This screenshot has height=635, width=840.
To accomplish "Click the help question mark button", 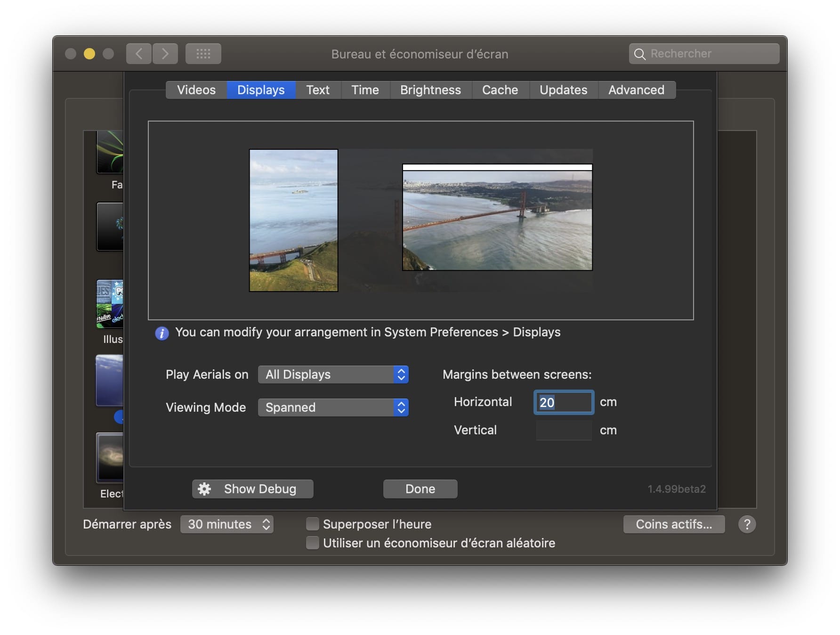I will click(x=747, y=524).
